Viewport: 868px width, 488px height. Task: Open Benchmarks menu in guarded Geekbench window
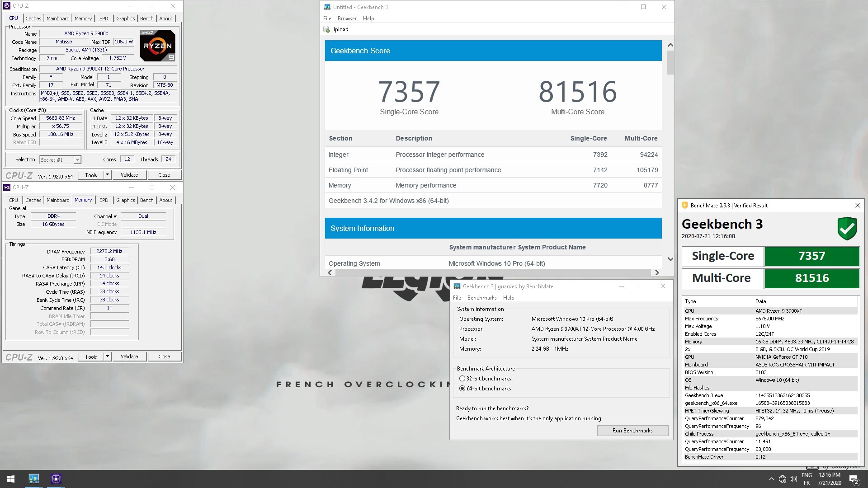coord(482,298)
